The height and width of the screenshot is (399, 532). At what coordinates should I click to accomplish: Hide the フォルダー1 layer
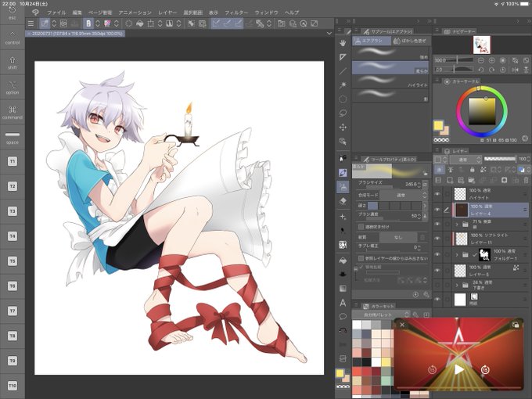point(437,254)
